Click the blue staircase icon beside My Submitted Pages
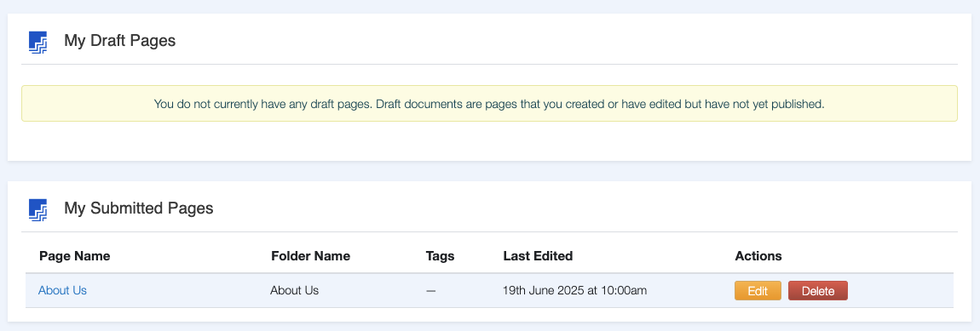This screenshot has height=331, width=980. 38,209
